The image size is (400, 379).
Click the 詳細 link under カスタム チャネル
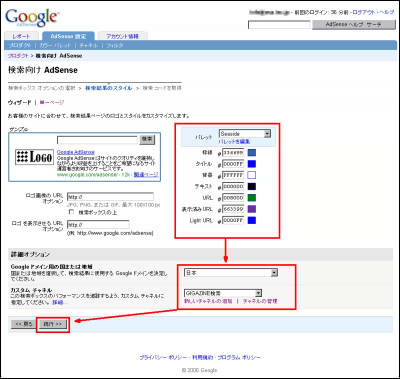[x=57, y=302]
